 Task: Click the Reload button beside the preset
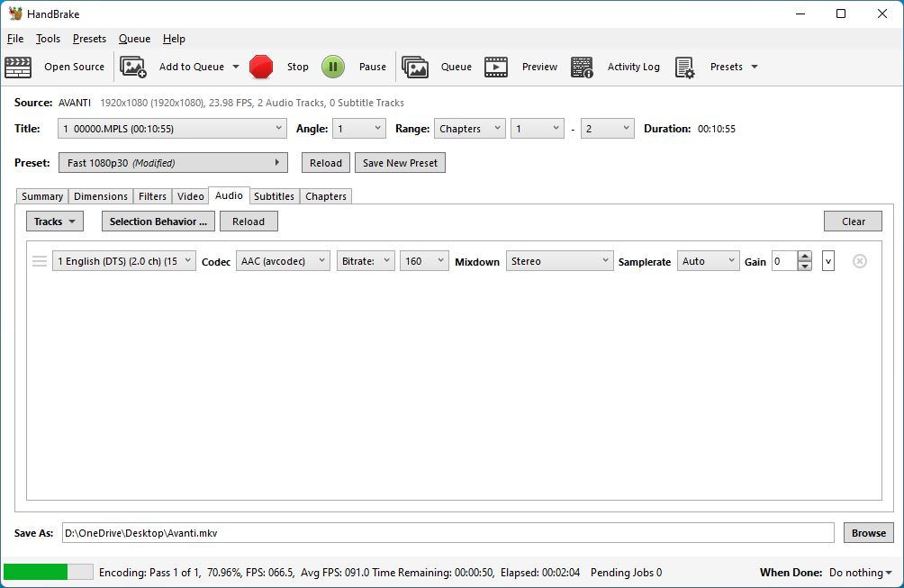tap(326, 163)
